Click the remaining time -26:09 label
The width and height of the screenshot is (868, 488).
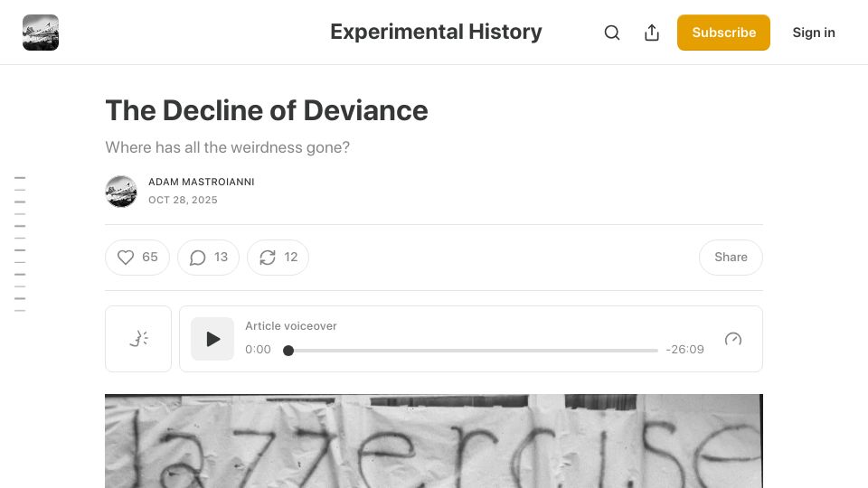coord(684,350)
